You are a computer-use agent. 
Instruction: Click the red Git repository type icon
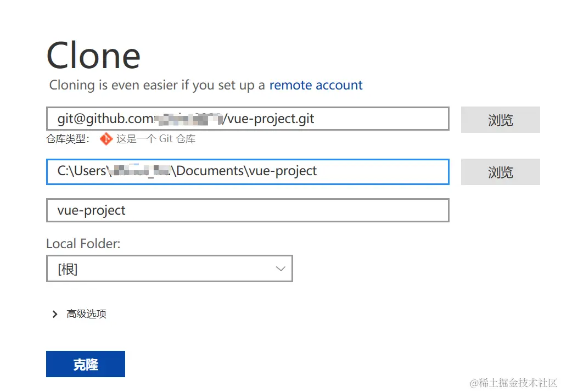pos(106,139)
